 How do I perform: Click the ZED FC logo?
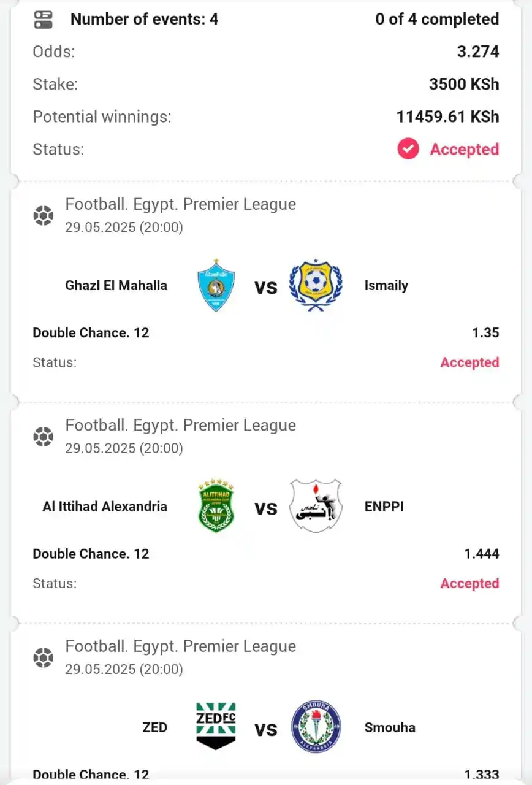coord(216,727)
